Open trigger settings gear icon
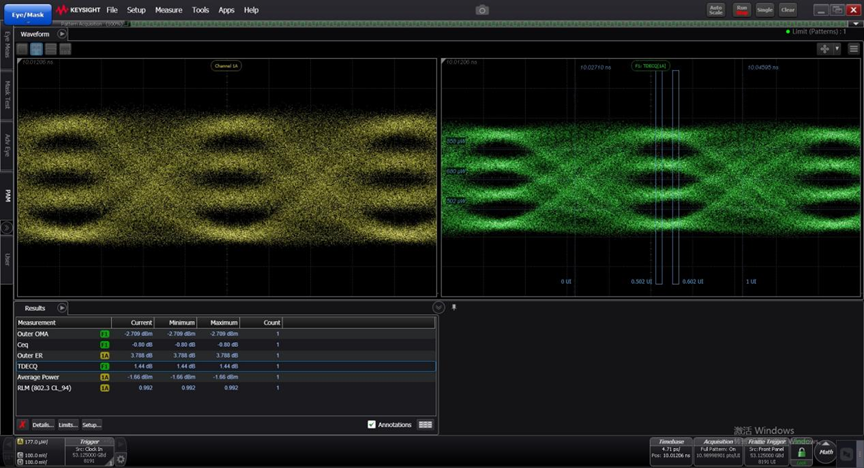Image resolution: width=864 pixels, height=468 pixels. pos(121,460)
